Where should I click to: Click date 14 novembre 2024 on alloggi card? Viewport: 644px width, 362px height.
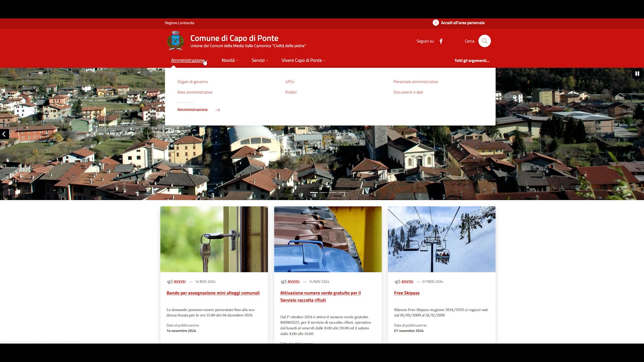click(181, 331)
